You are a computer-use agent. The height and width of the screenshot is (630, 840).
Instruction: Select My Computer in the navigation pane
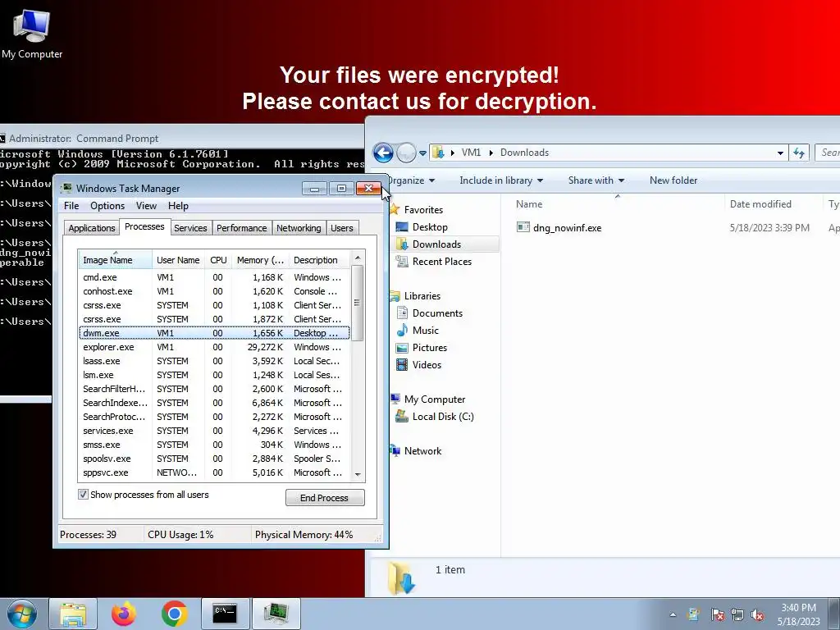(435, 399)
